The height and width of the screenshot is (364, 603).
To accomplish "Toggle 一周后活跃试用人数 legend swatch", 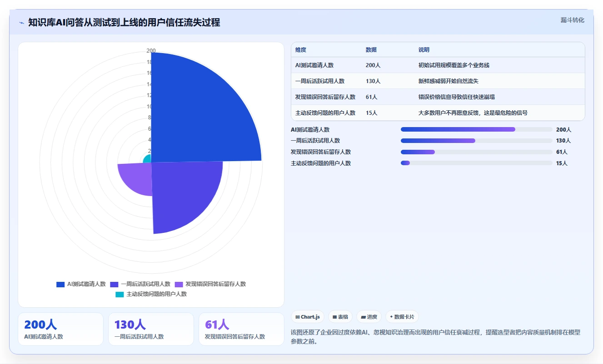I will point(114,284).
